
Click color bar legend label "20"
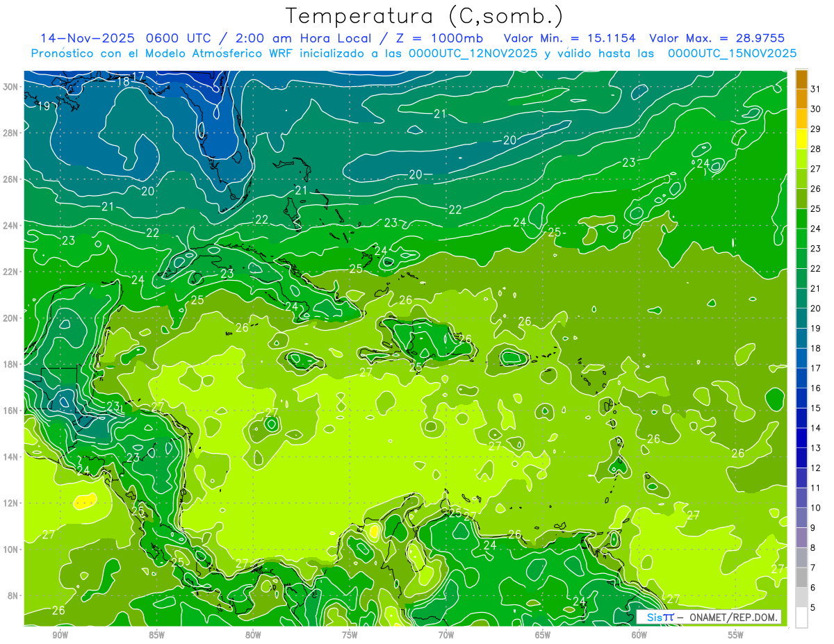(816, 308)
